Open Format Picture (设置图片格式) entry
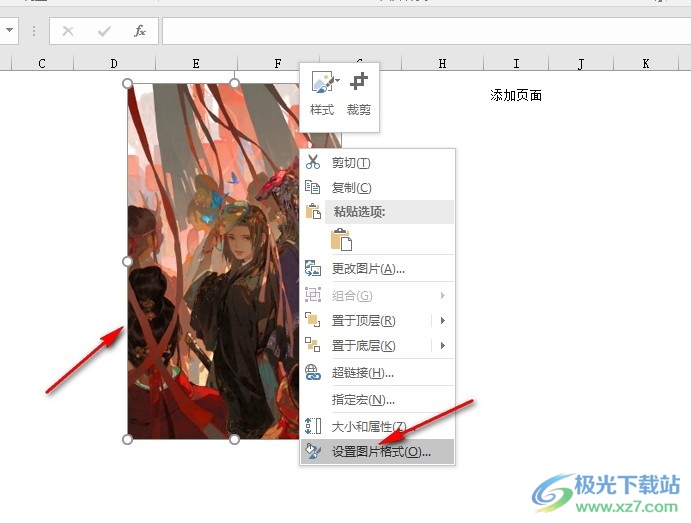691x523 pixels. coord(378,452)
